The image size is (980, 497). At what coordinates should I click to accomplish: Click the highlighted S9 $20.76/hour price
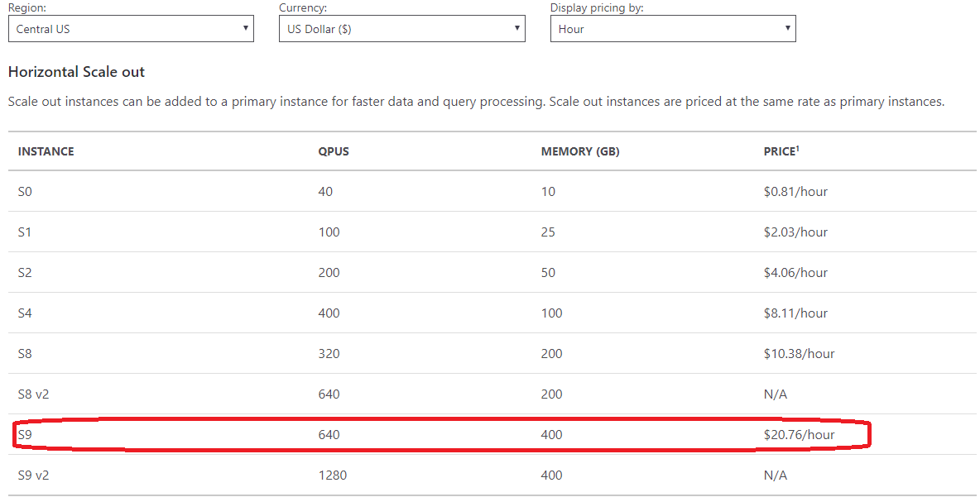click(x=799, y=434)
